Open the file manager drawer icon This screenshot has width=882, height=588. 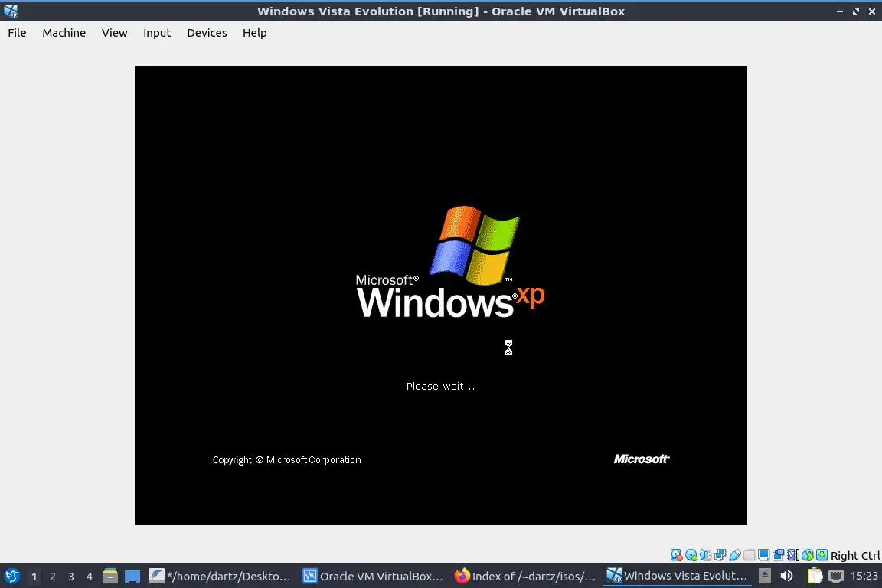[x=110, y=576]
